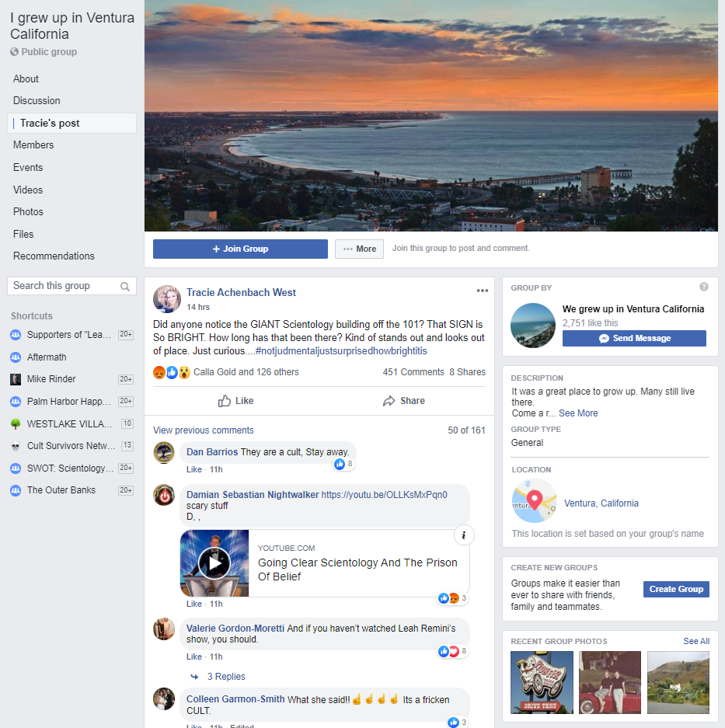Open We grew up in Ventura page avatar
Screen dimensions: 725x728
(x=533, y=326)
